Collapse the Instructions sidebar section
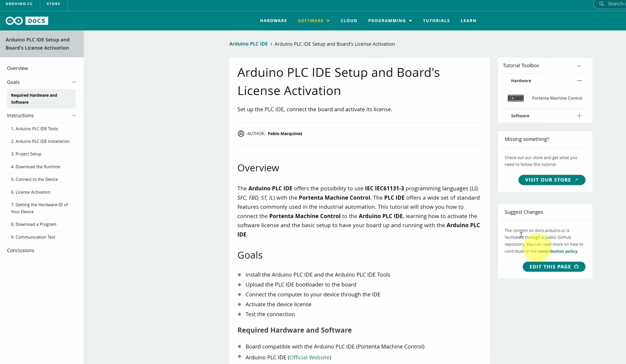The image size is (626, 364). tap(74, 116)
